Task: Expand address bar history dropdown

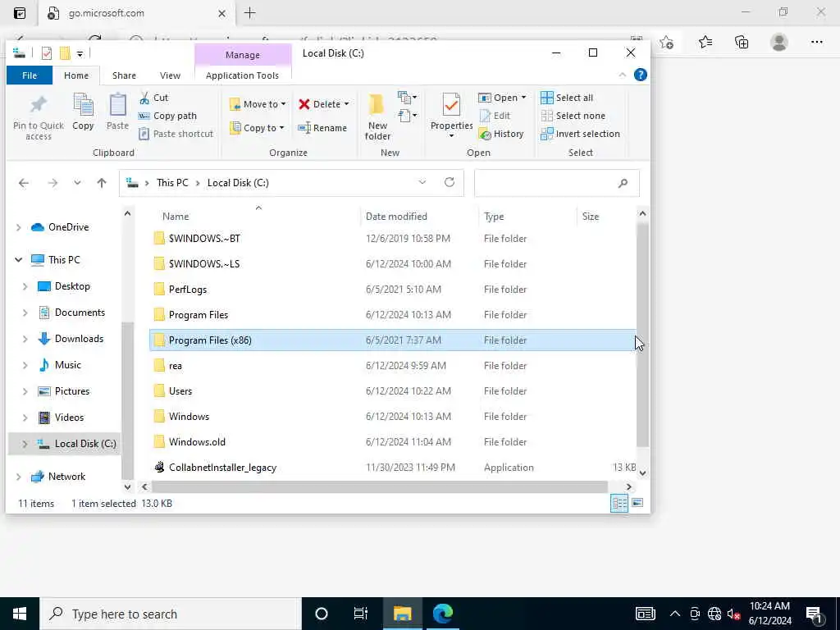Action: (422, 182)
